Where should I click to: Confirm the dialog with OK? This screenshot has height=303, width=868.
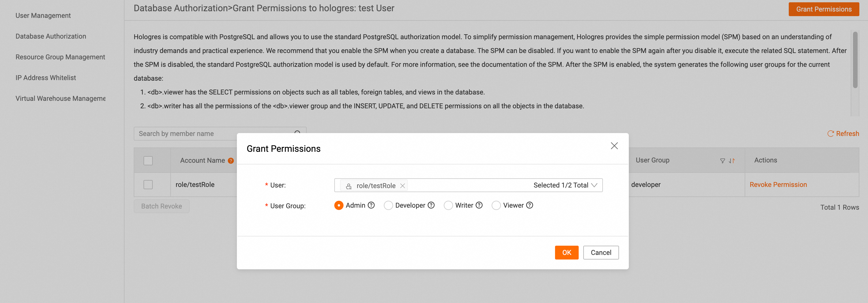567,253
